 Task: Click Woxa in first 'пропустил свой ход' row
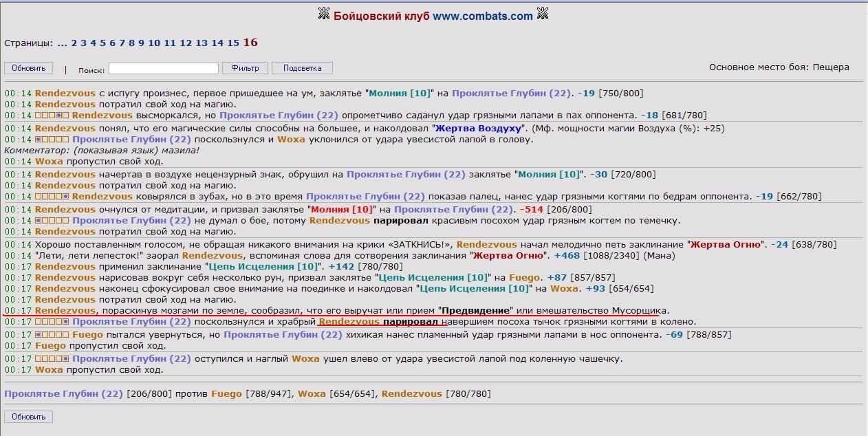pyautogui.click(x=49, y=162)
